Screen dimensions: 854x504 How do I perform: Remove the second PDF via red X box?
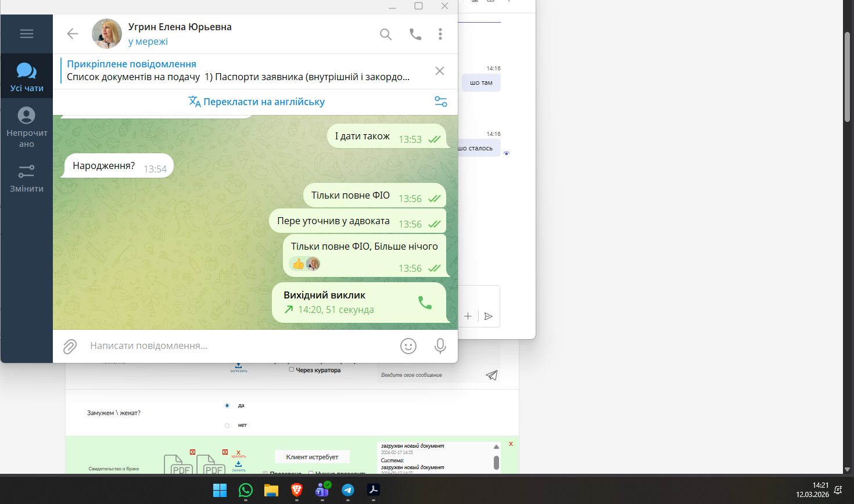click(225, 452)
